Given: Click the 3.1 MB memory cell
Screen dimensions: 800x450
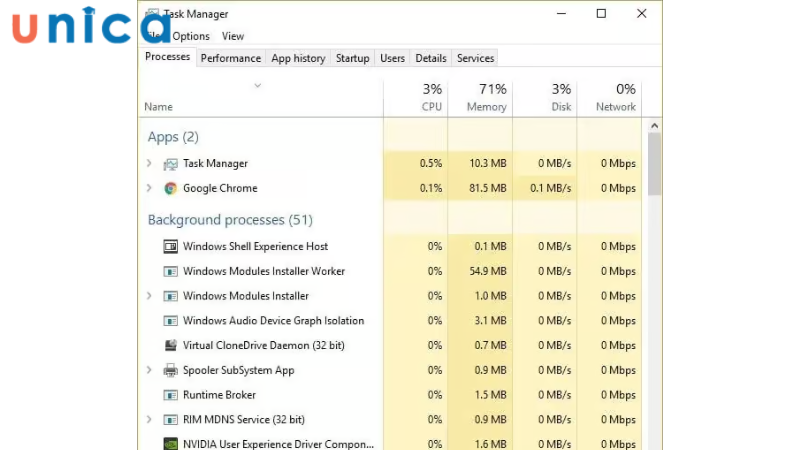Looking at the screenshot, I should [x=480, y=321].
